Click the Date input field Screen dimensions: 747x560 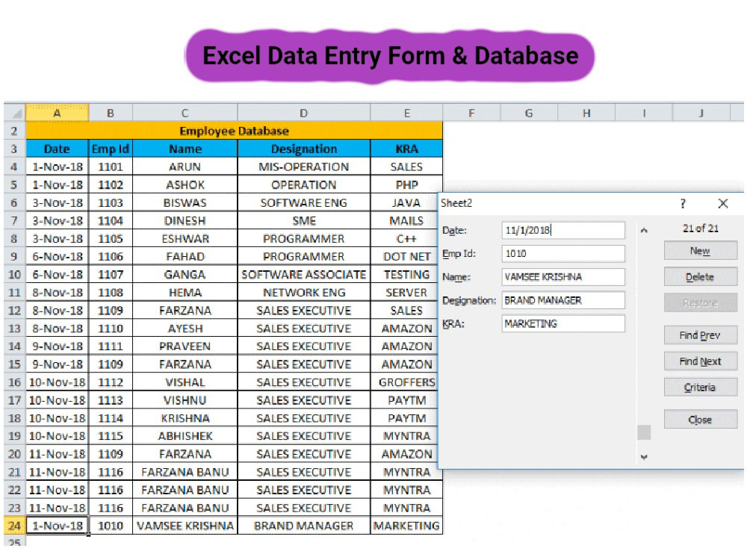563,231
